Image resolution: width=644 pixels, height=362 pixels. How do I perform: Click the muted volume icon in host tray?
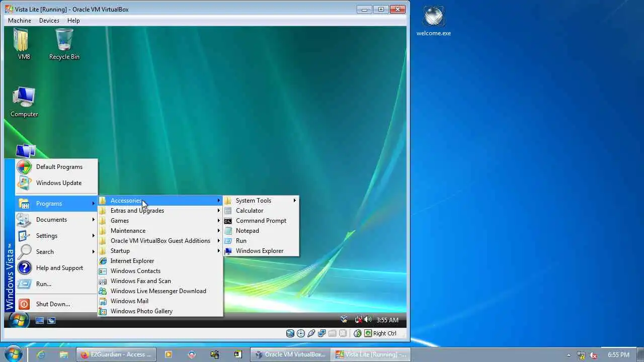pyautogui.click(x=593, y=355)
